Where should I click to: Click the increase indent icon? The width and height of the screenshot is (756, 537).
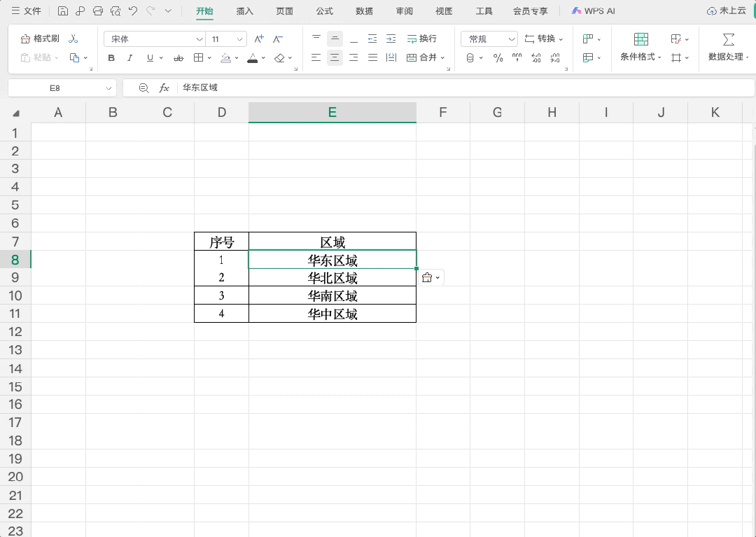[x=391, y=39]
